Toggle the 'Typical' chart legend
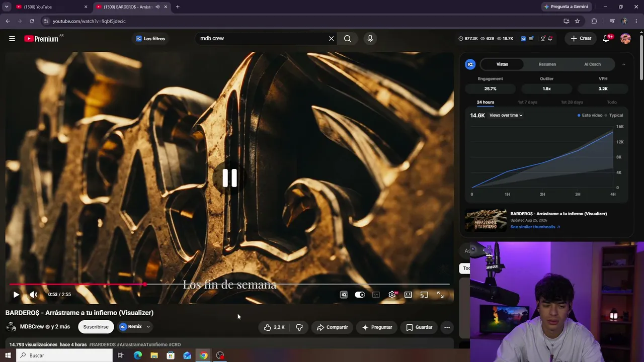This screenshot has width=644, height=362. [x=614, y=115]
